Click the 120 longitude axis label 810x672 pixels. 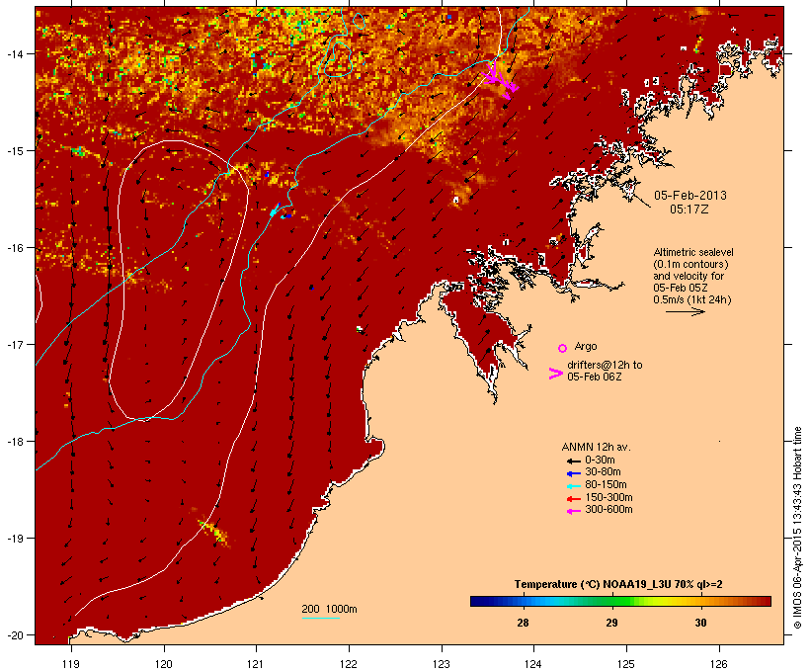pos(164,664)
